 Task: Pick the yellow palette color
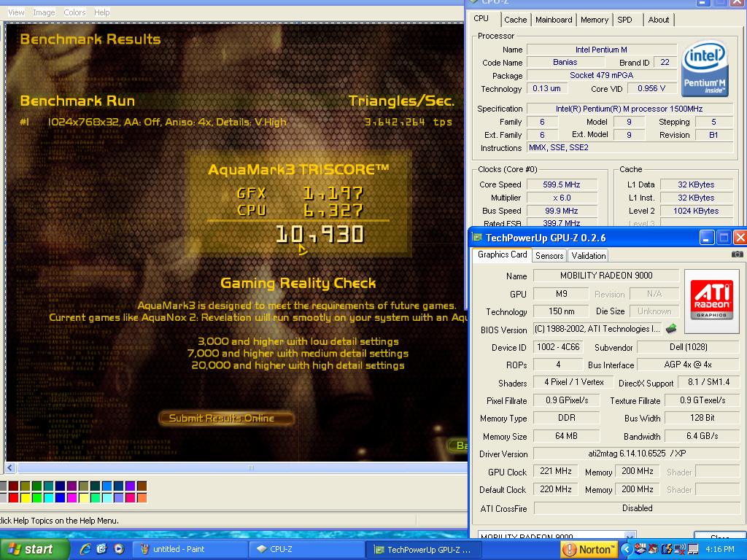click(26, 497)
